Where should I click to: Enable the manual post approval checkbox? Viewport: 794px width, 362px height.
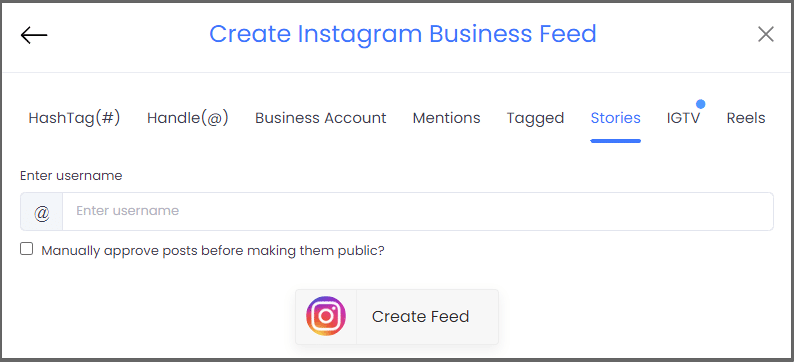tap(27, 249)
